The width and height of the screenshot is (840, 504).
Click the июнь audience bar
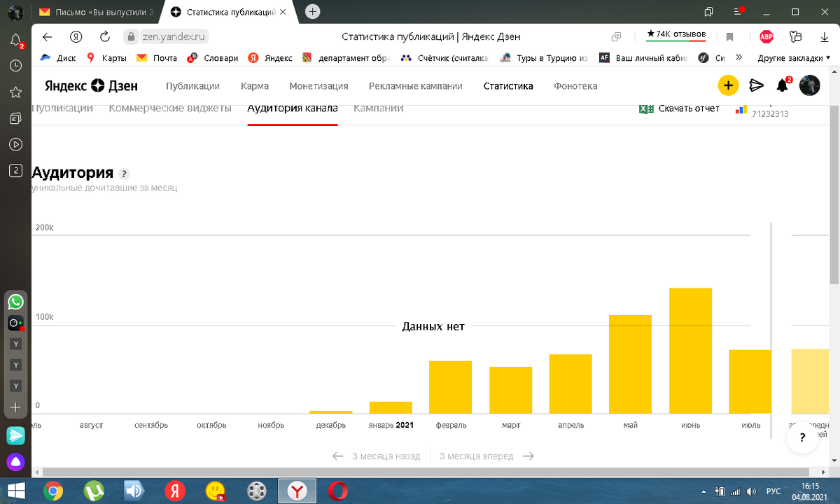(690, 351)
